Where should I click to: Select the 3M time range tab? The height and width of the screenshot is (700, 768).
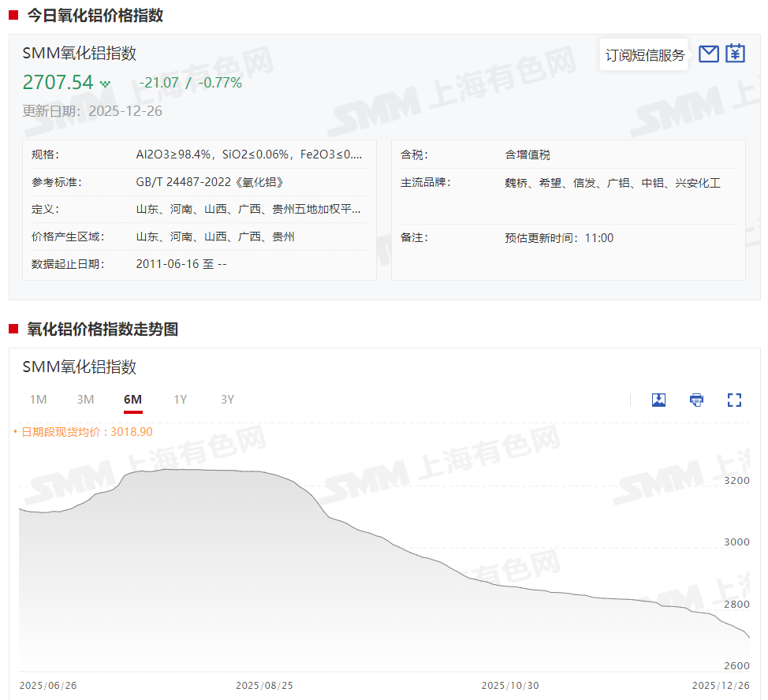(85, 400)
